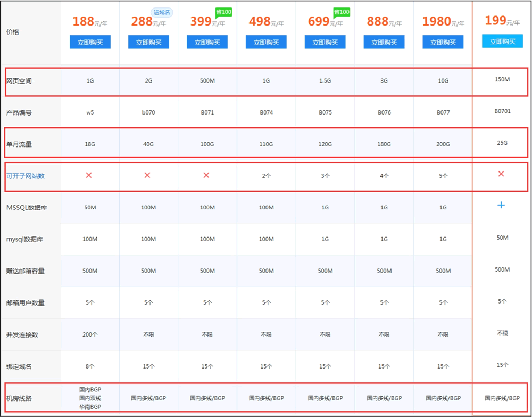Click the 网页空间 row label
The image size is (532, 417).
tap(19, 81)
